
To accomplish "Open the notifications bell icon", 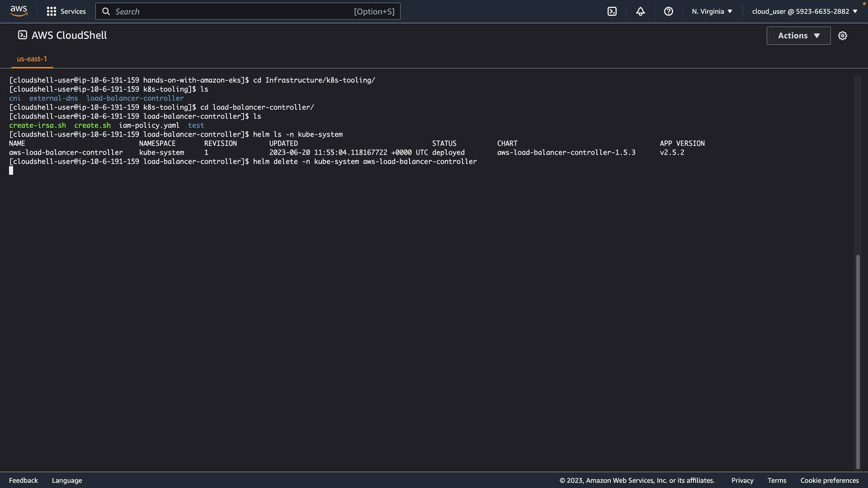I will 640,11.
